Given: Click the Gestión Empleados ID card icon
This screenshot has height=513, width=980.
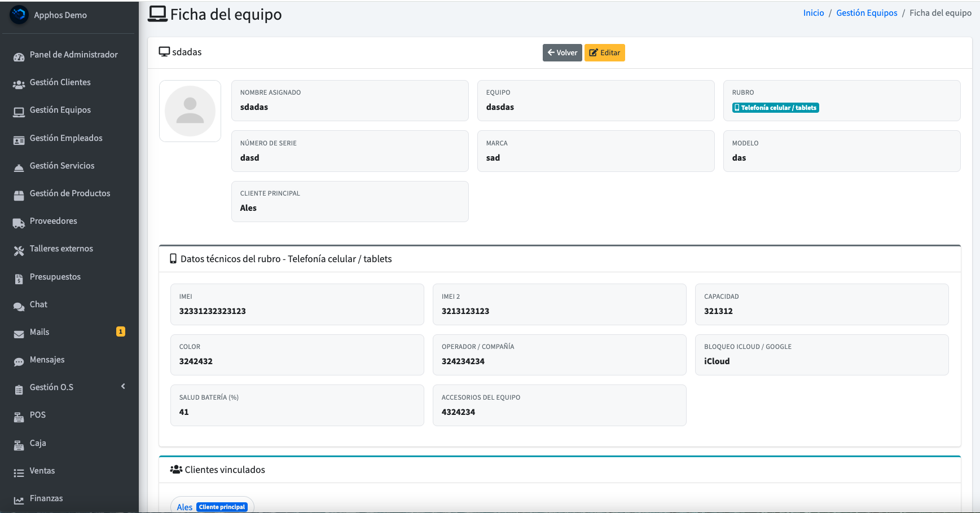Looking at the screenshot, I should coord(19,140).
